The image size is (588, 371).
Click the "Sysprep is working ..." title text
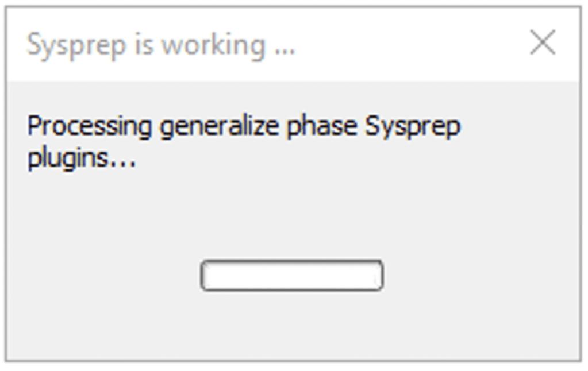(x=161, y=45)
